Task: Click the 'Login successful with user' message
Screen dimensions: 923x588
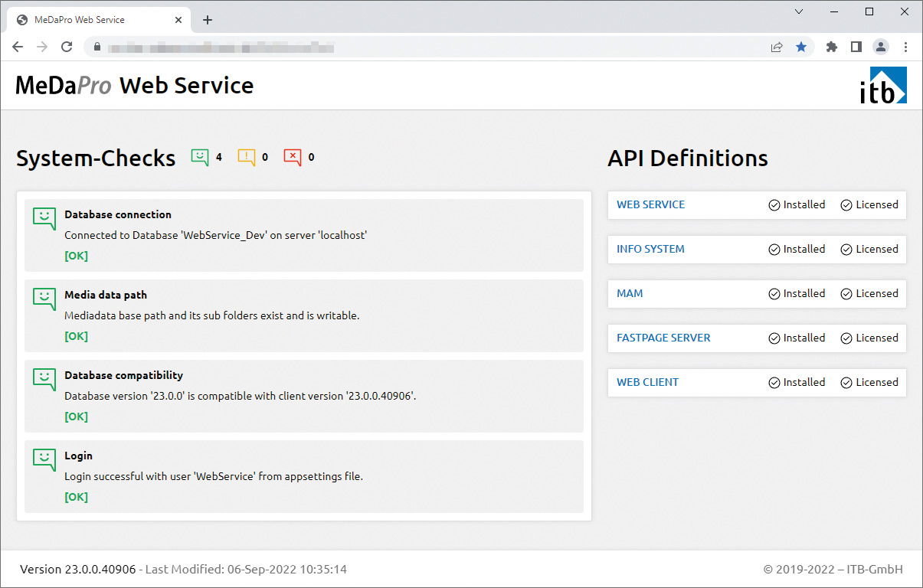Action: coord(214,476)
